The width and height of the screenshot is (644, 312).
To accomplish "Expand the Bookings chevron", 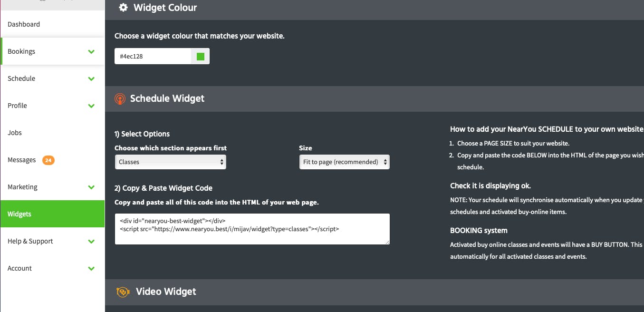I will click(92, 51).
